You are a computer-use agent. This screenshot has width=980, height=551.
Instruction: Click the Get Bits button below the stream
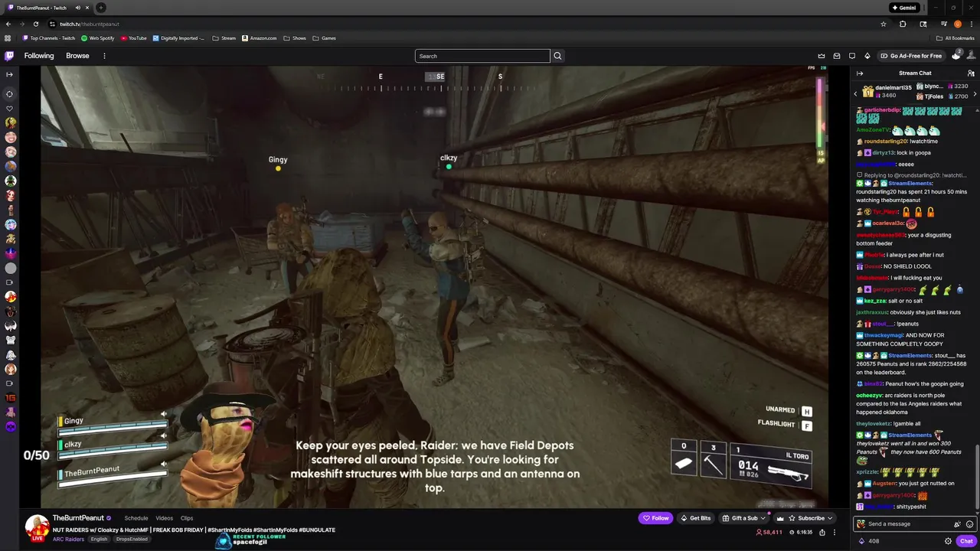pyautogui.click(x=695, y=518)
